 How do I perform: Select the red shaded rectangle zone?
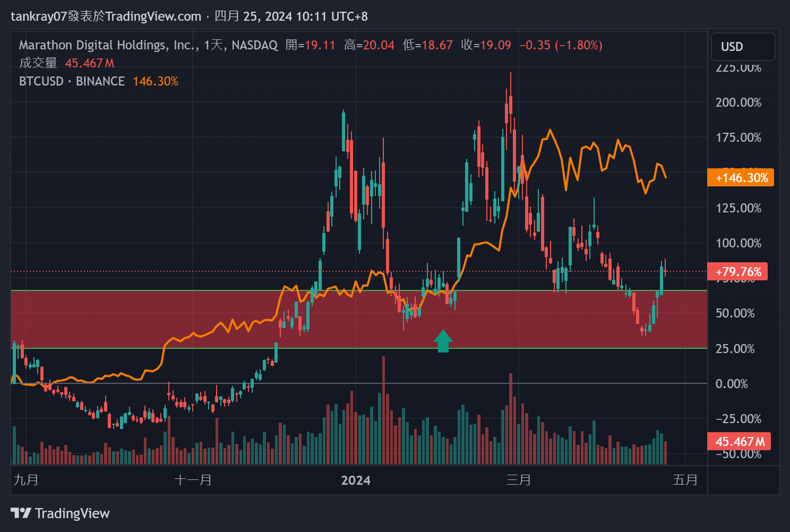(185, 319)
